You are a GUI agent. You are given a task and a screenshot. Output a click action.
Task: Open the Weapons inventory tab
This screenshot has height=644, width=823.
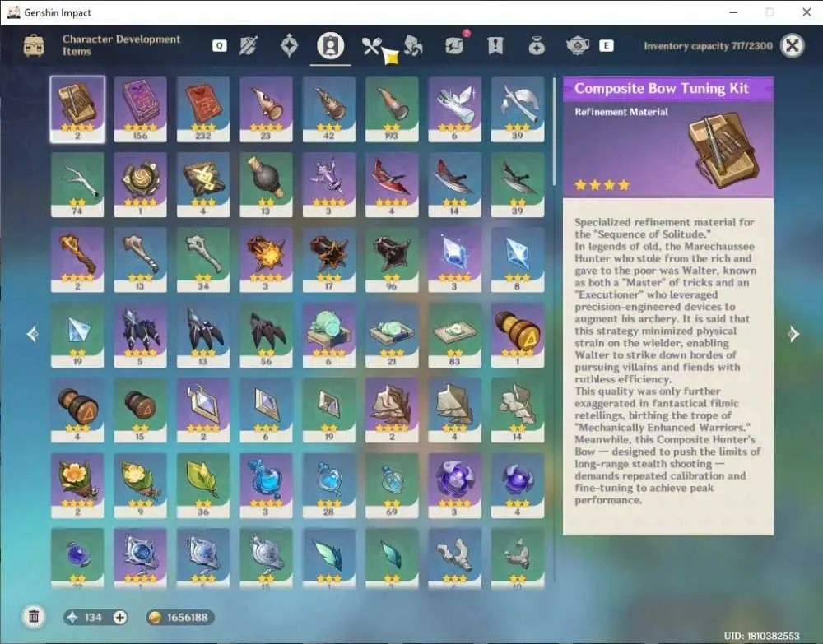click(248, 46)
